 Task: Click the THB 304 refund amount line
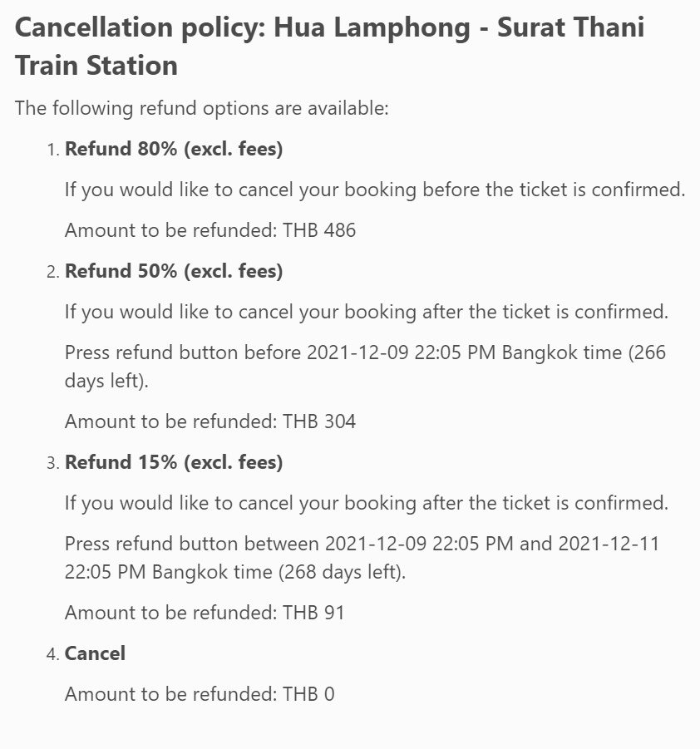click(210, 421)
